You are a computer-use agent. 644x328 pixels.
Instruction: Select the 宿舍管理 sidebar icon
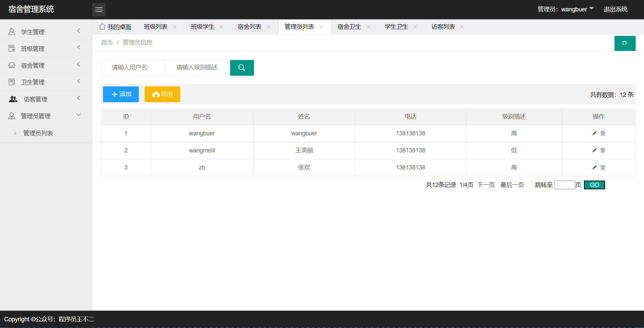point(12,65)
